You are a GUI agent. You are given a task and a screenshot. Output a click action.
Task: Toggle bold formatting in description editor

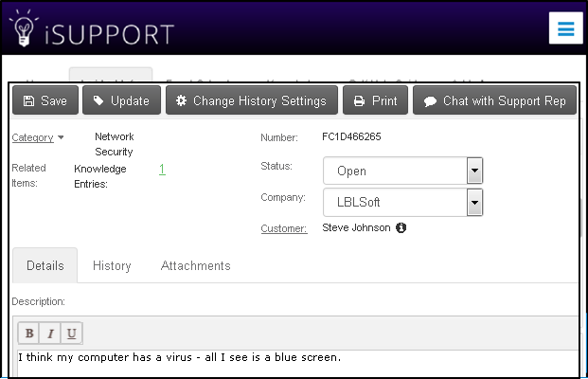(29, 334)
